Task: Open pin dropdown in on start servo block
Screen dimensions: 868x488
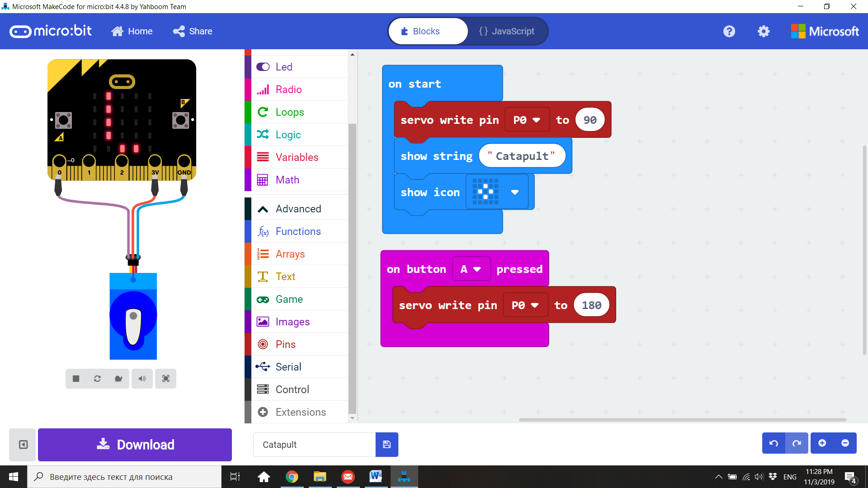Action: click(x=527, y=120)
